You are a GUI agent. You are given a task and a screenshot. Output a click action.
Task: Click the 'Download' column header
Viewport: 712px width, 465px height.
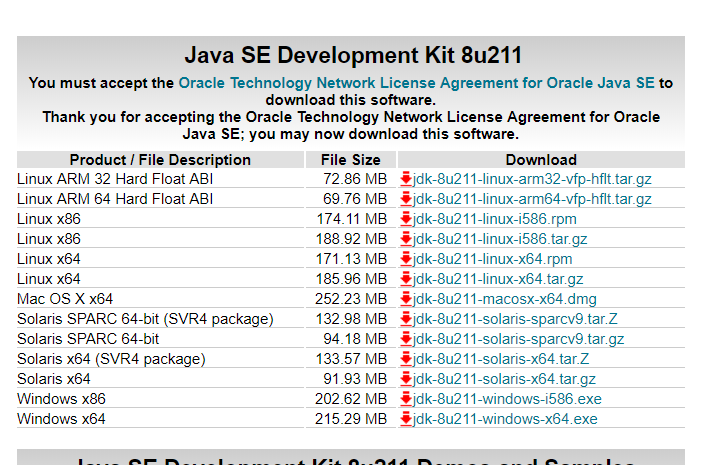coord(541,160)
